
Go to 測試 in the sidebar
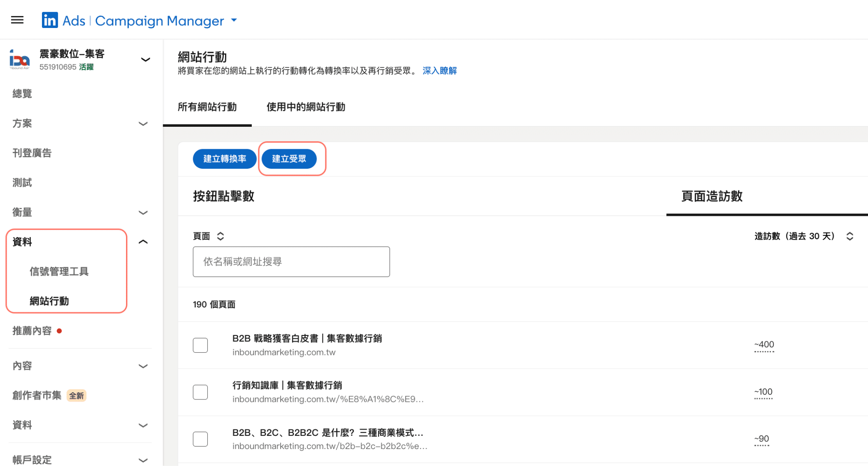(x=22, y=183)
